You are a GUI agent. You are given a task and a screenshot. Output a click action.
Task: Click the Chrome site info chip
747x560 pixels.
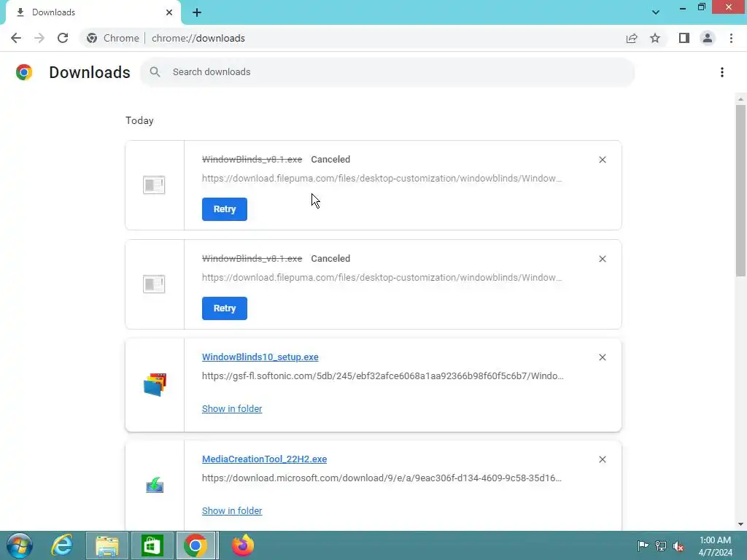(x=113, y=38)
